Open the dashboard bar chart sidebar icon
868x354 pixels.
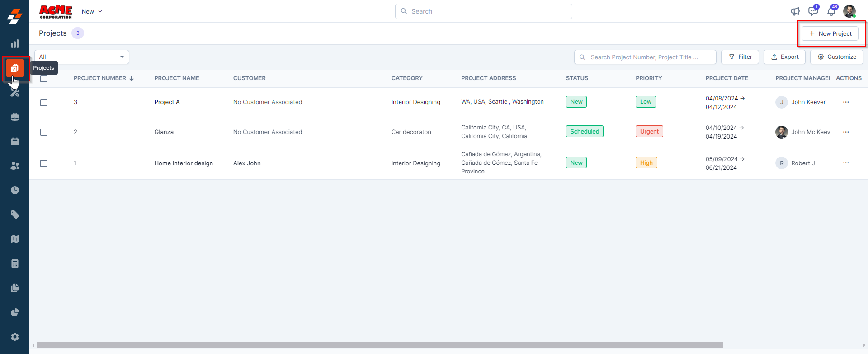(x=15, y=43)
